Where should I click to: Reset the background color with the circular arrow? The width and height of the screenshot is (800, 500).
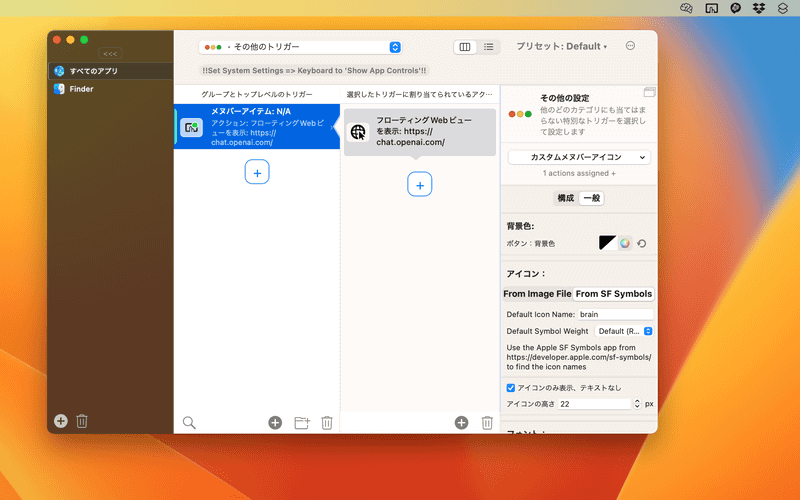[x=642, y=244]
